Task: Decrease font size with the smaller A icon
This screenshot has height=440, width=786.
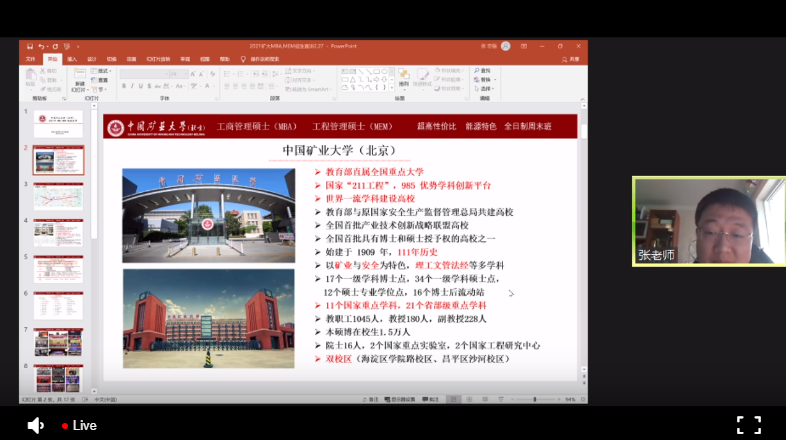Action: pos(202,74)
